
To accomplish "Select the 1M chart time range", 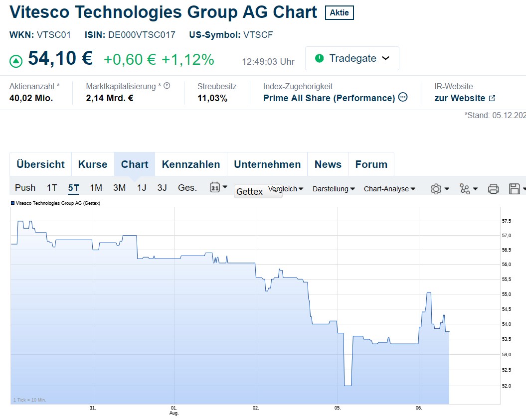I will click(x=96, y=188).
